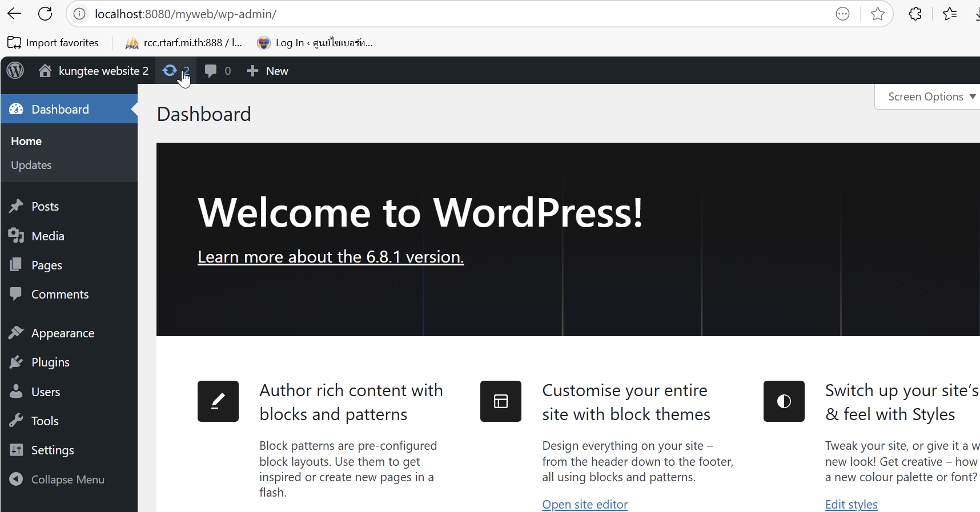The image size is (980, 512).
Task: Click the WordPress logo in admin bar
Action: coord(15,71)
